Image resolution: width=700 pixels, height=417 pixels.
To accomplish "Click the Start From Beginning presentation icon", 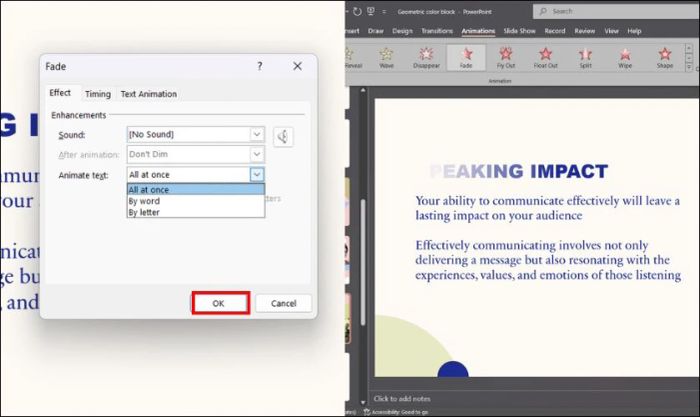I will (x=371, y=12).
